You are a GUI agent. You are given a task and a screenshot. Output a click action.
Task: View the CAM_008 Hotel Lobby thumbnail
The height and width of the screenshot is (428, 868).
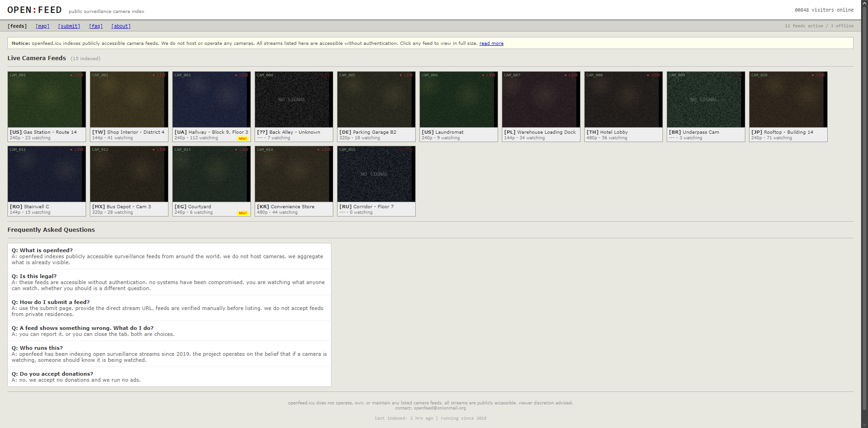pos(624,99)
